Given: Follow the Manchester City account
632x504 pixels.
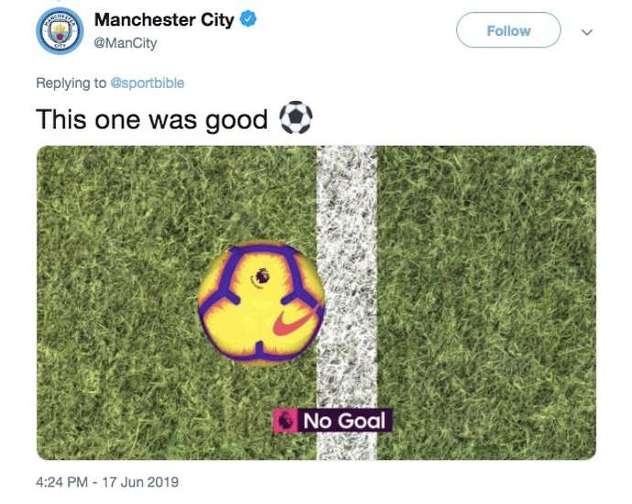Looking at the screenshot, I should (508, 30).
